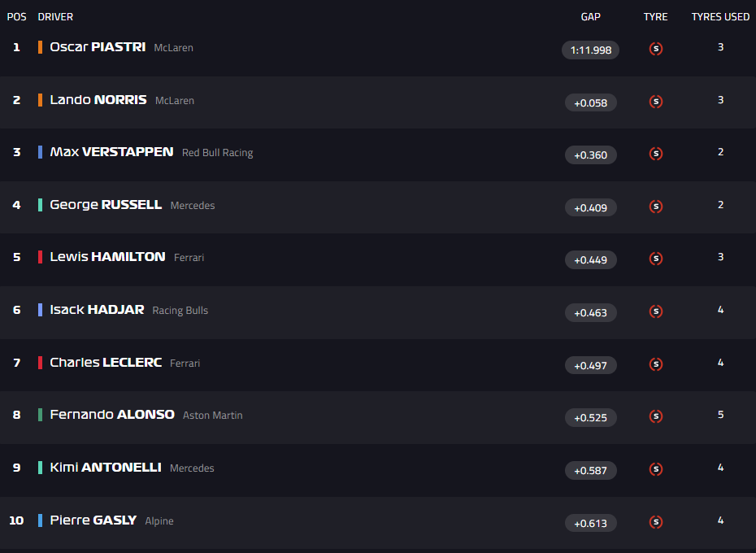This screenshot has height=553, width=756.
Task: Click Hamilton's soft tyre icon
Action: tap(656, 259)
